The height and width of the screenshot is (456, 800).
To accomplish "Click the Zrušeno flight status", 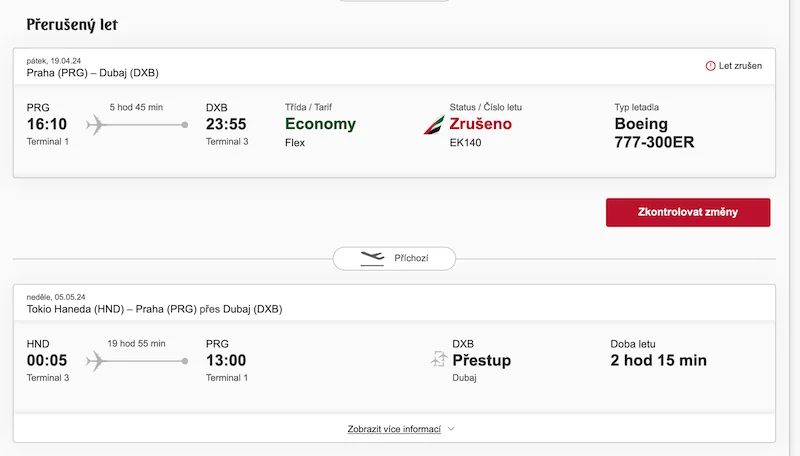I will pyautogui.click(x=480, y=124).
